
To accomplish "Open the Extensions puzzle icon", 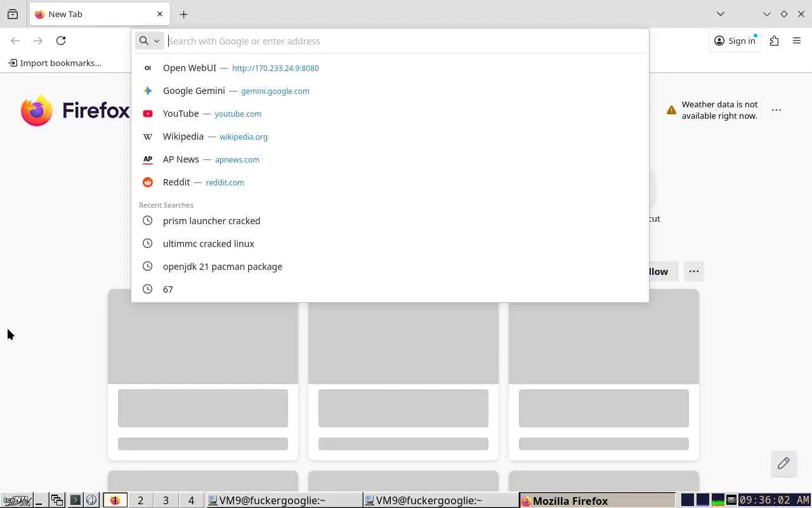I will (774, 41).
